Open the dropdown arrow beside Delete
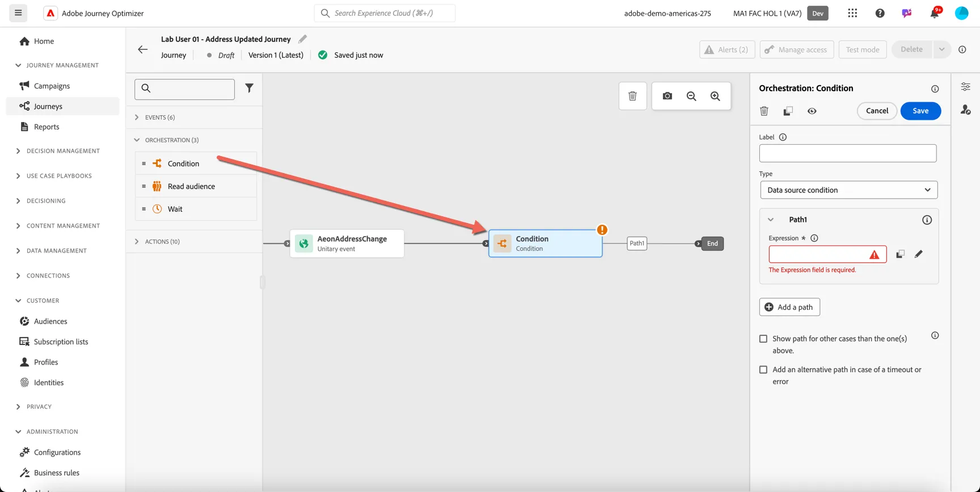The image size is (980, 492). coord(941,49)
